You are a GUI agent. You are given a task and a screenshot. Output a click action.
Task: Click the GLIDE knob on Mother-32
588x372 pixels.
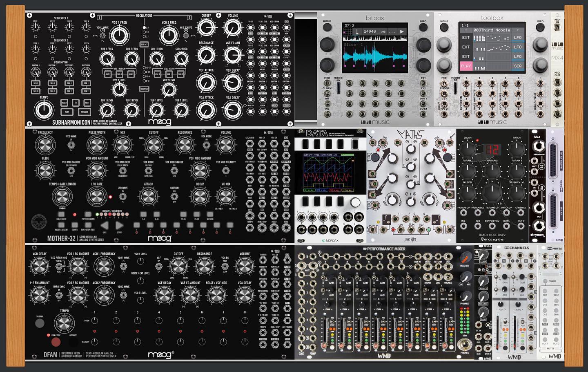45,170
